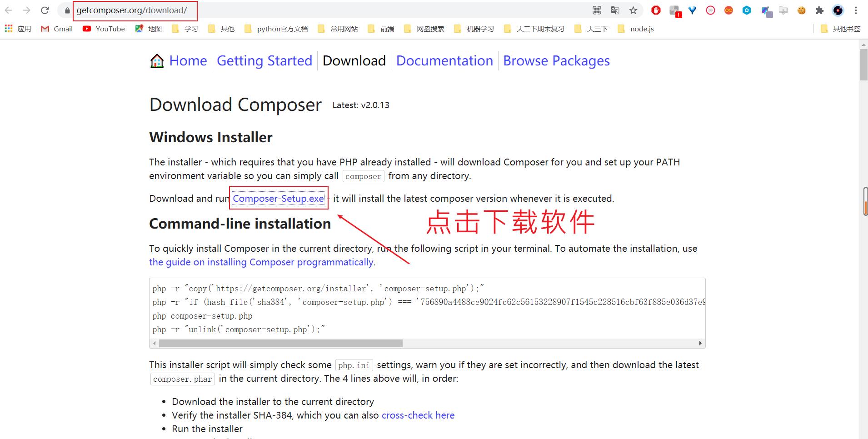Click the code block horizontal scrollbar thumb

click(280, 343)
